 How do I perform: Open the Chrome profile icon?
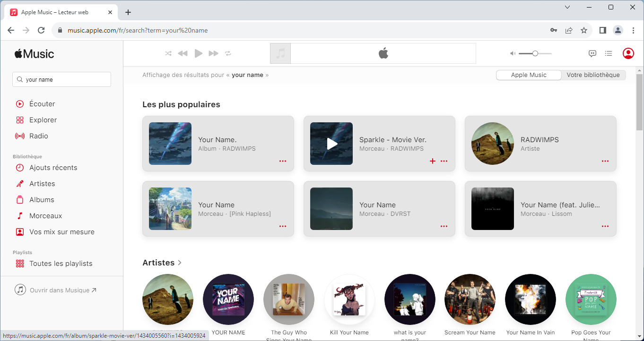point(618,30)
